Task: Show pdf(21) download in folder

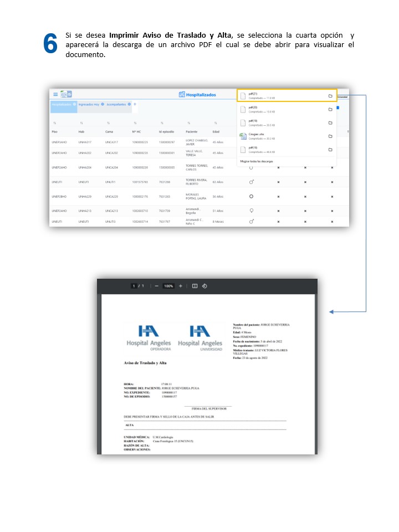Action: (x=330, y=96)
